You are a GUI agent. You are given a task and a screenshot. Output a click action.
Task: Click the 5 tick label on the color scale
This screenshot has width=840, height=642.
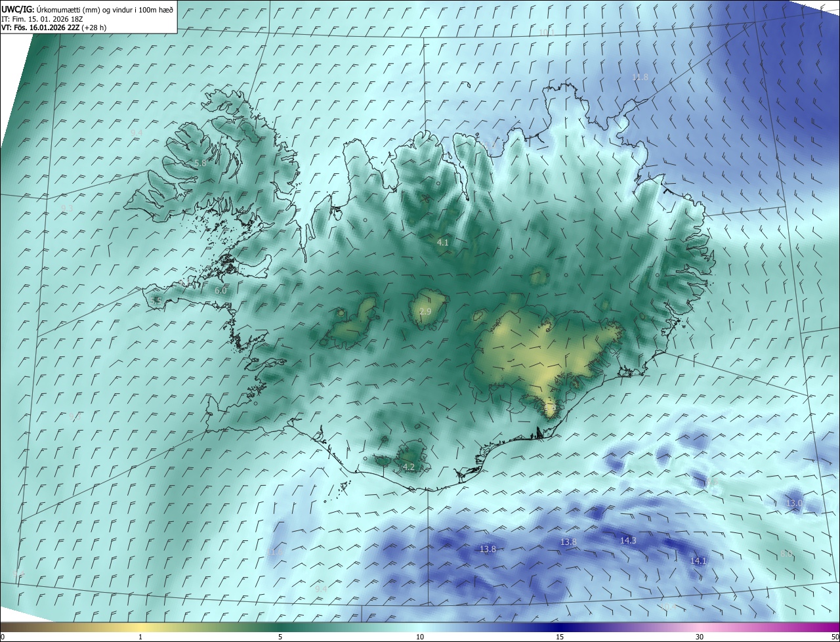tap(280, 637)
